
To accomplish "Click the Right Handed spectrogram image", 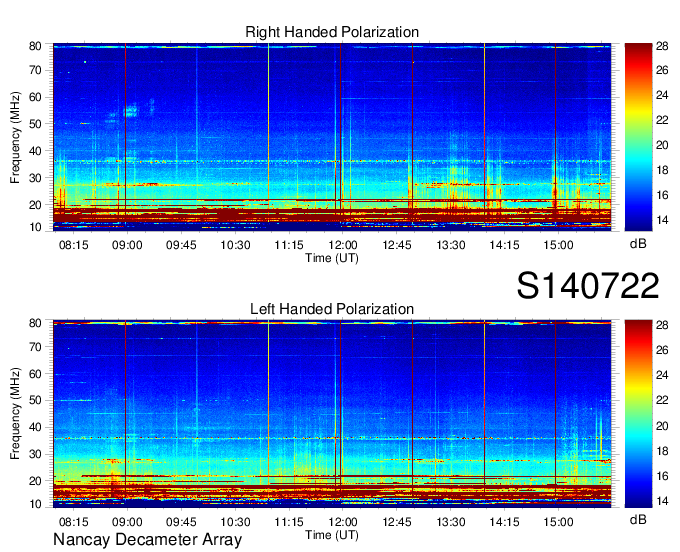I will click(x=332, y=137).
